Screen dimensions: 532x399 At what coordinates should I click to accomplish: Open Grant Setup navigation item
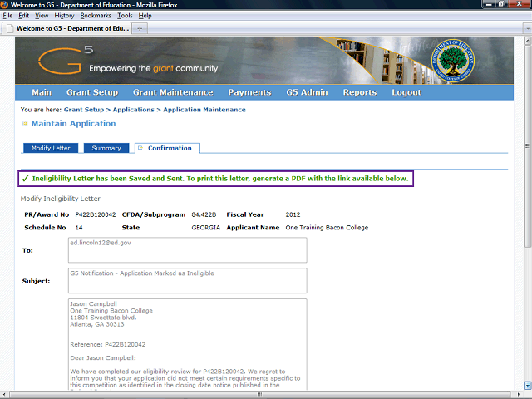pyautogui.click(x=92, y=92)
